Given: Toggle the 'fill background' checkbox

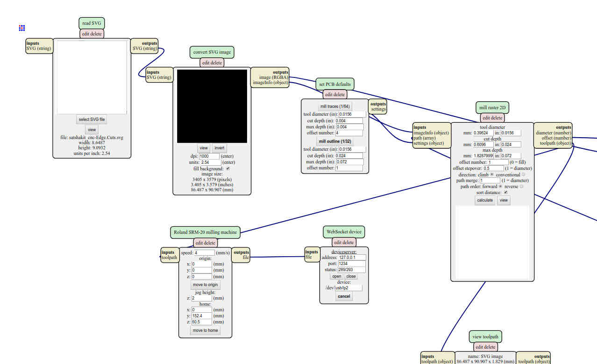Looking at the screenshot, I should click(228, 168).
